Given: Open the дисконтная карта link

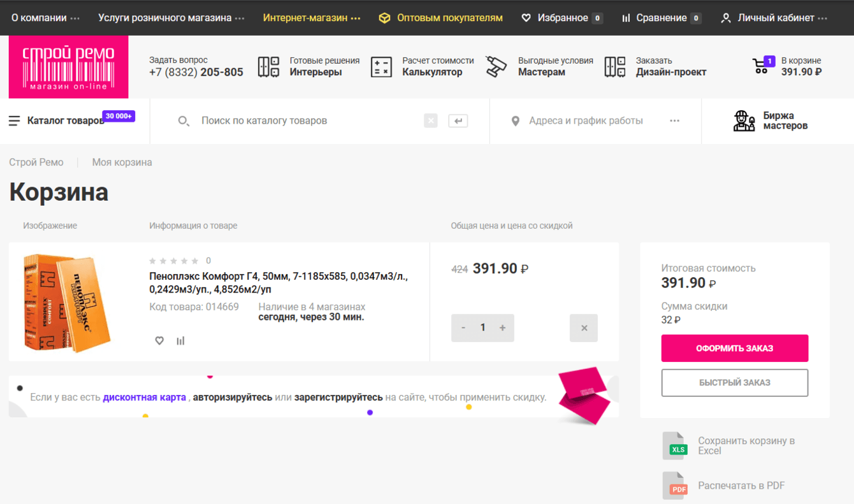Looking at the screenshot, I should point(144,397).
